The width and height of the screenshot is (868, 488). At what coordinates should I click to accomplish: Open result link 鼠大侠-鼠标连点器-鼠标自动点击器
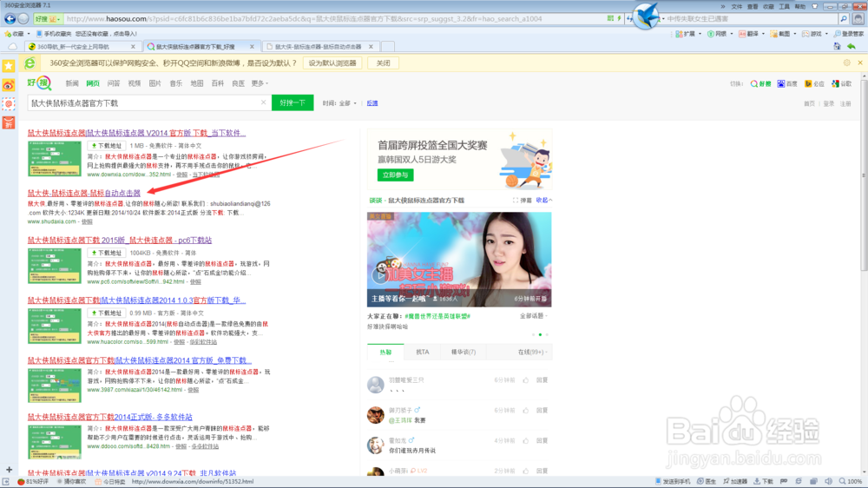[x=84, y=193]
